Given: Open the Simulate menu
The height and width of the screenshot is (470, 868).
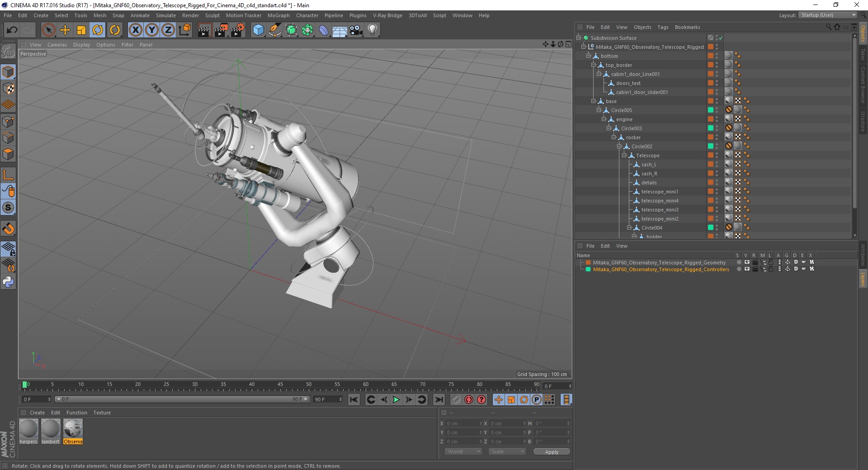Looking at the screenshot, I should [x=165, y=15].
